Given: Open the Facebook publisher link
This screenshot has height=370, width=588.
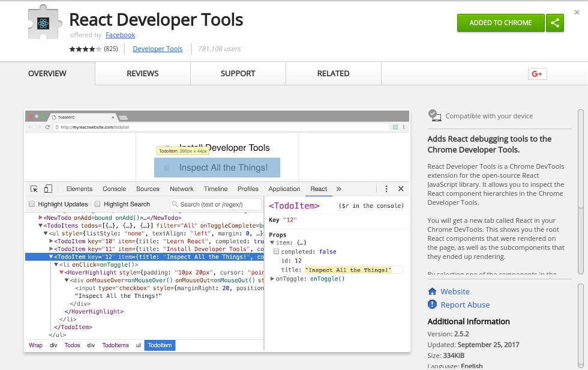Looking at the screenshot, I should [121, 35].
